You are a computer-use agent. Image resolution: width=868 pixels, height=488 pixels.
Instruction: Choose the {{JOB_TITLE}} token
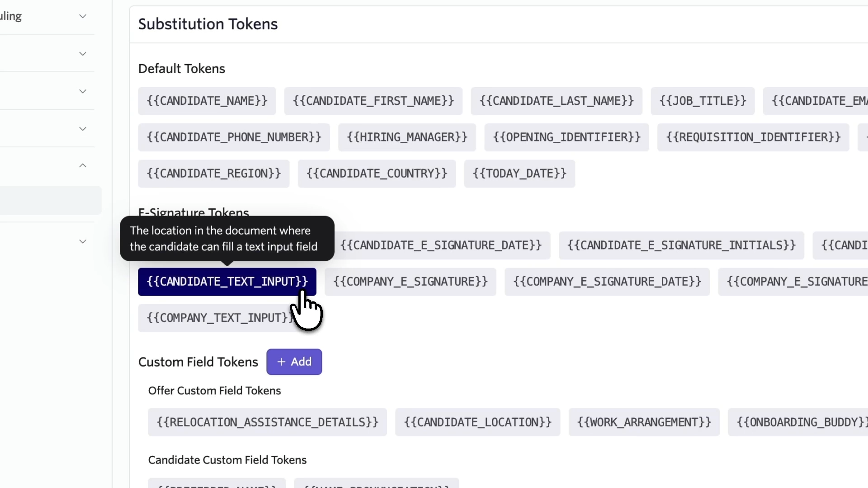pyautogui.click(x=703, y=101)
